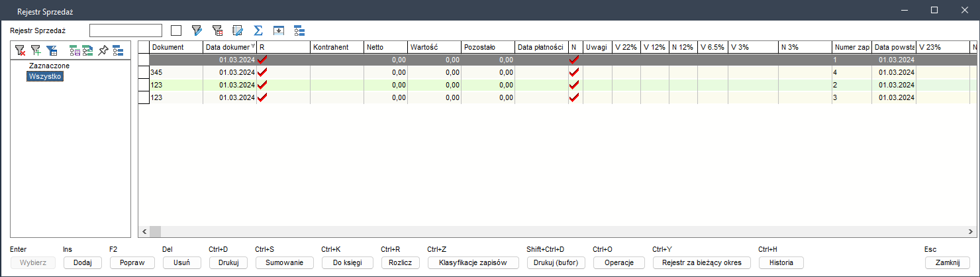The image size is (980, 277).
Task: Open Klasyfikacje zapisów
Action: click(473, 262)
